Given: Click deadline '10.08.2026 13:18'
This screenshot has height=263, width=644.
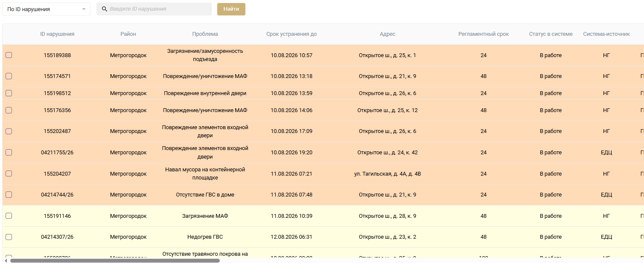Looking at the screenshot, I should coord(291,76).
